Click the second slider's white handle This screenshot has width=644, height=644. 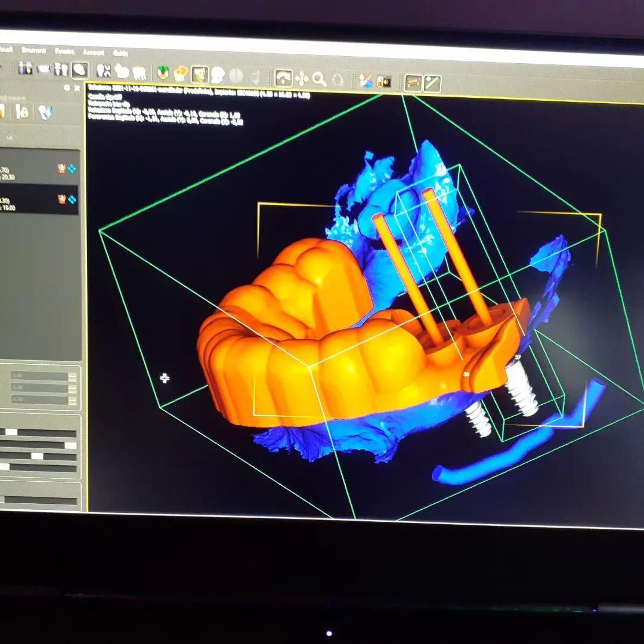pyautogui.click(x=70, y=445)
